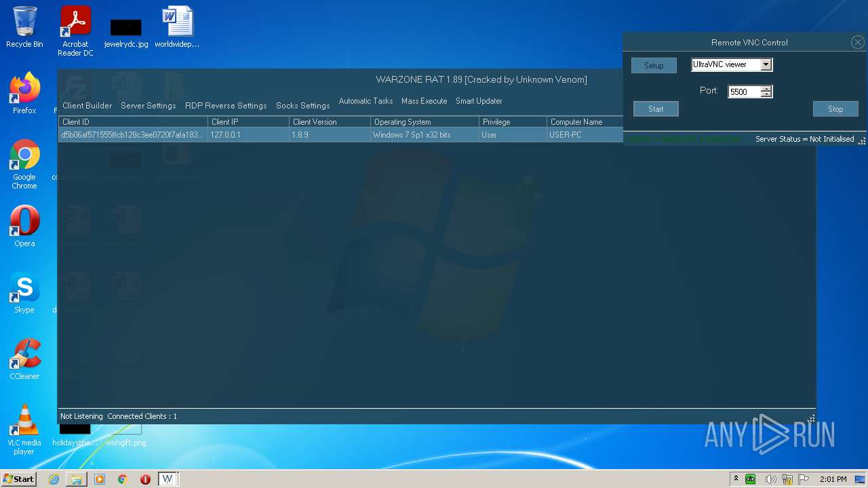Open the Opera desktop shortcut
Image resolution: width=868 pixels, height=488 pixels.
(24, 226)
